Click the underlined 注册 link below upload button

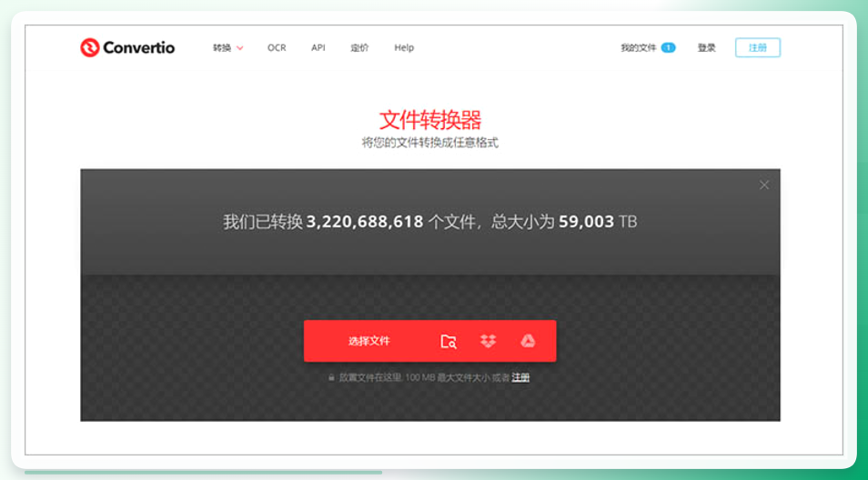pyautogui.click(x=520, y=377)
